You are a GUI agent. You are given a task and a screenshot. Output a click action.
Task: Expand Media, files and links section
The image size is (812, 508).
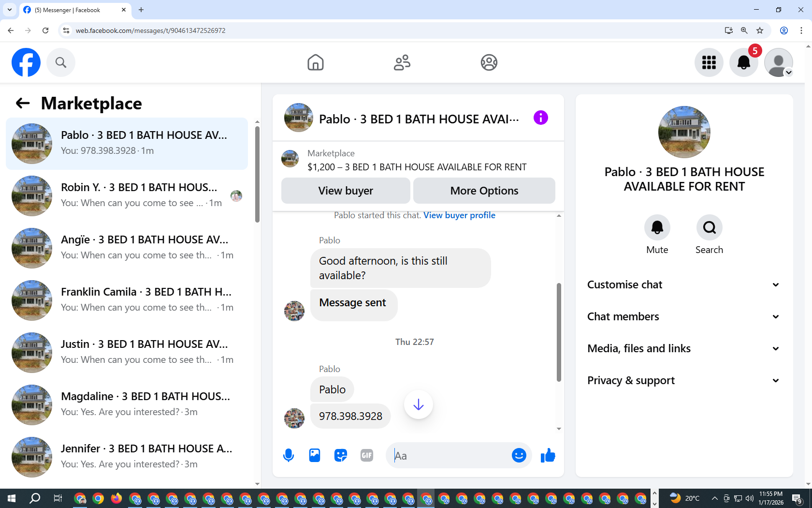684,348
